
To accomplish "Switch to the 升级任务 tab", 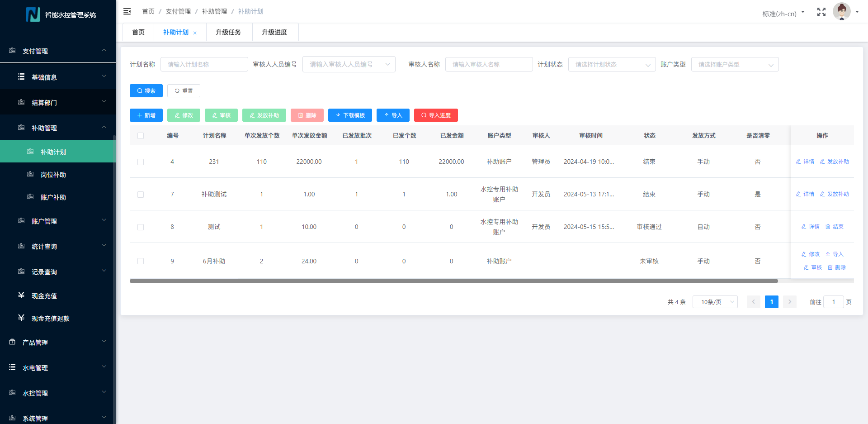I will coord(228,33).
